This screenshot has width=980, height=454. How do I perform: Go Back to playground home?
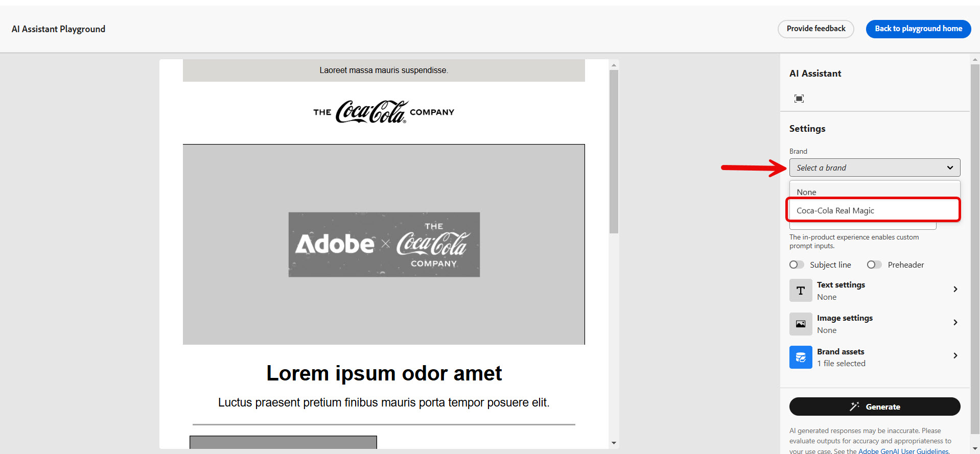919,29
